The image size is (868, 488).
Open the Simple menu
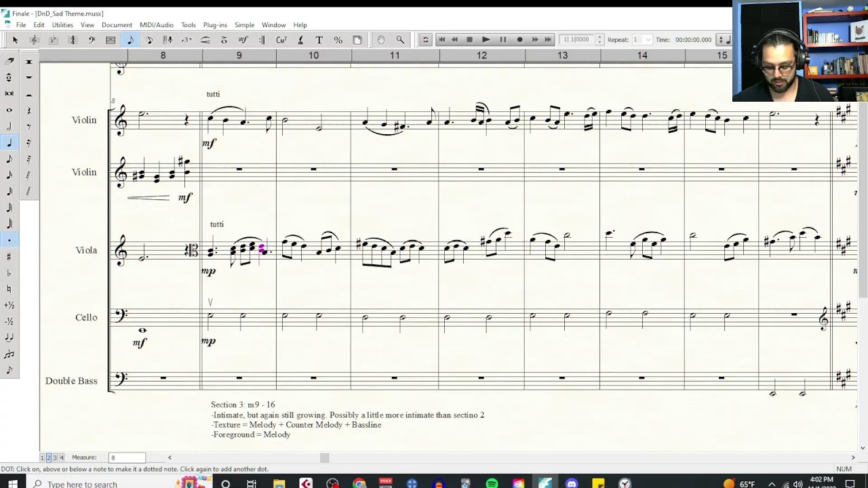click(x=244, y=25)
